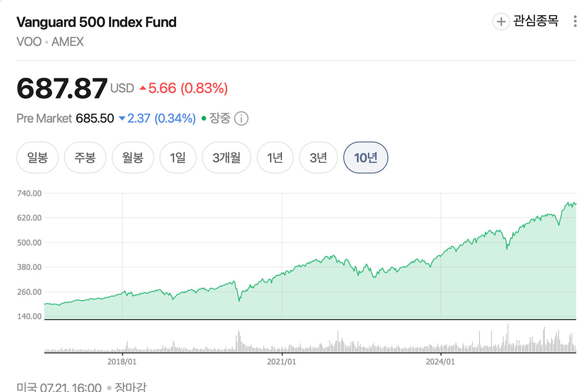Click the info icon next to 장중
This screenshot has height=392, width=587.
coord(241,119)
